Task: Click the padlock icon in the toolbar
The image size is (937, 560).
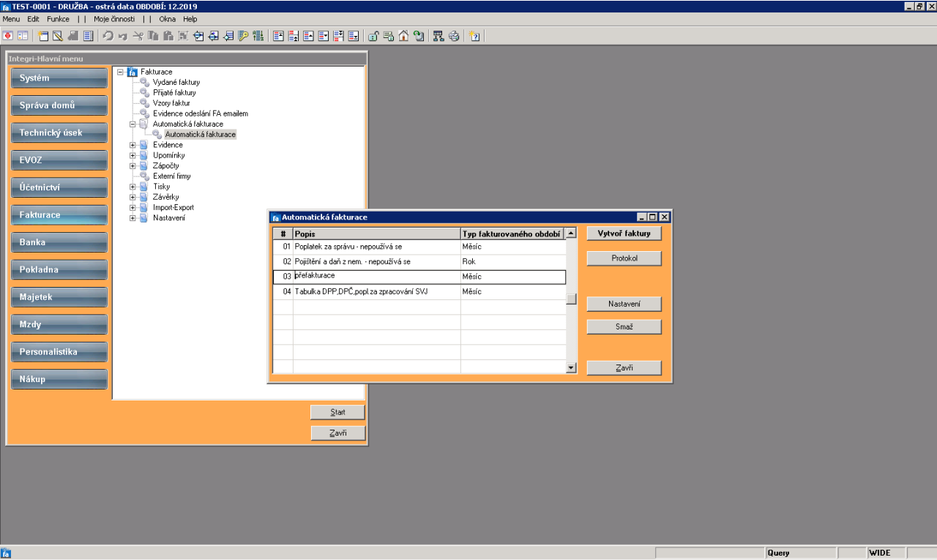Action: 373,35
